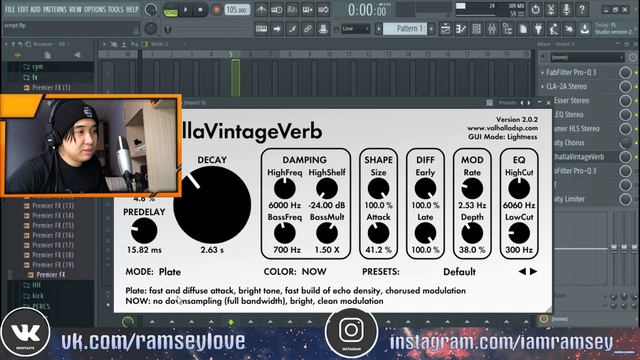Open the Piano roll view icon
Viewport: 640px width, 360px height.
pyautogui.click(x=461, y=29)
